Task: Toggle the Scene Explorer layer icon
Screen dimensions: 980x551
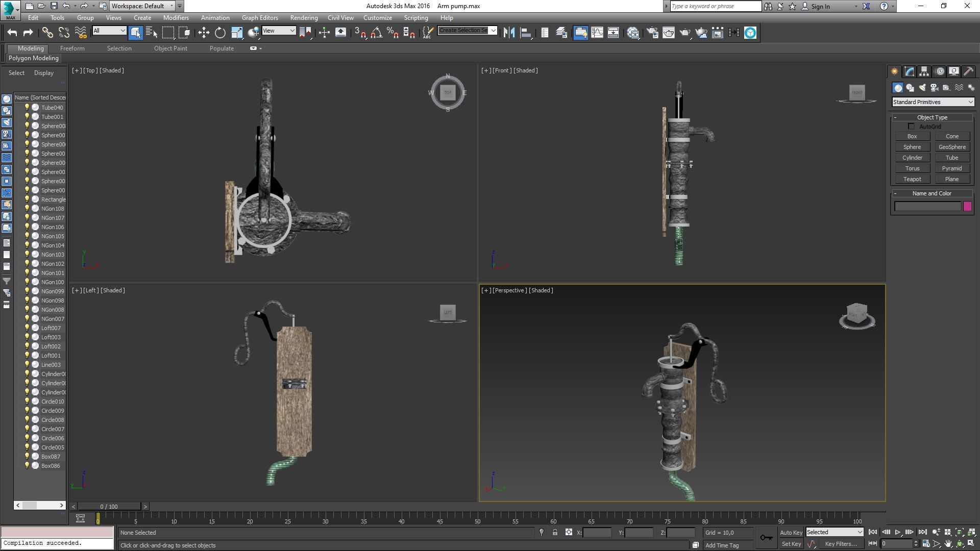Action: (561, 33)
